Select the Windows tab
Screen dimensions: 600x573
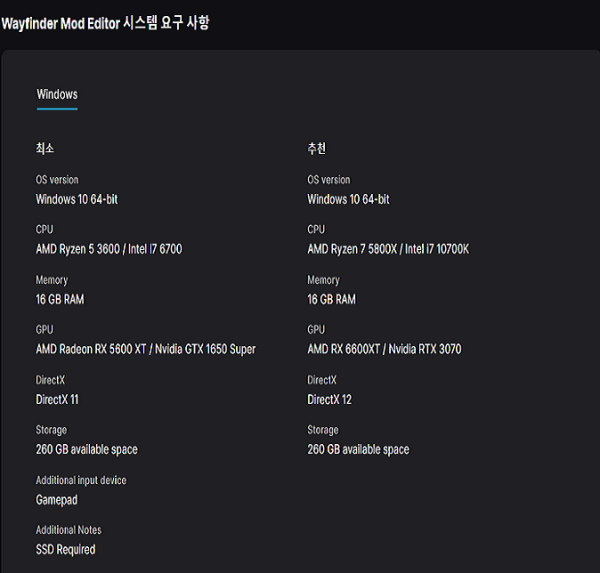click(x=57, y=94)
